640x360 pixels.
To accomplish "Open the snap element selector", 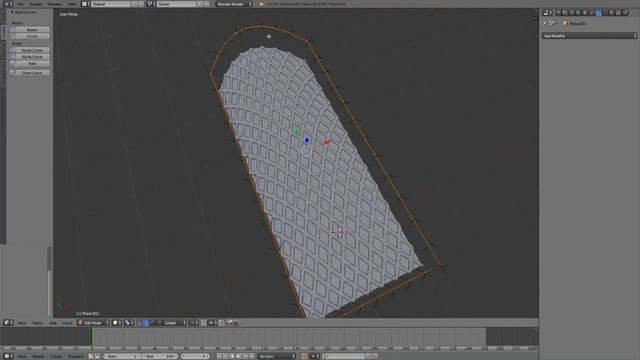I will (212, 323).
